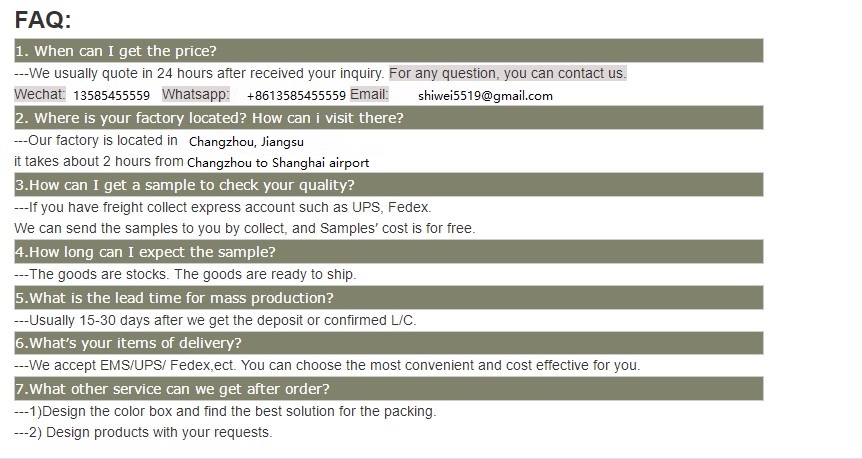Select question 5 about lead time
Viewport: 862px width, 459px height.
click(x=389, y=297)
